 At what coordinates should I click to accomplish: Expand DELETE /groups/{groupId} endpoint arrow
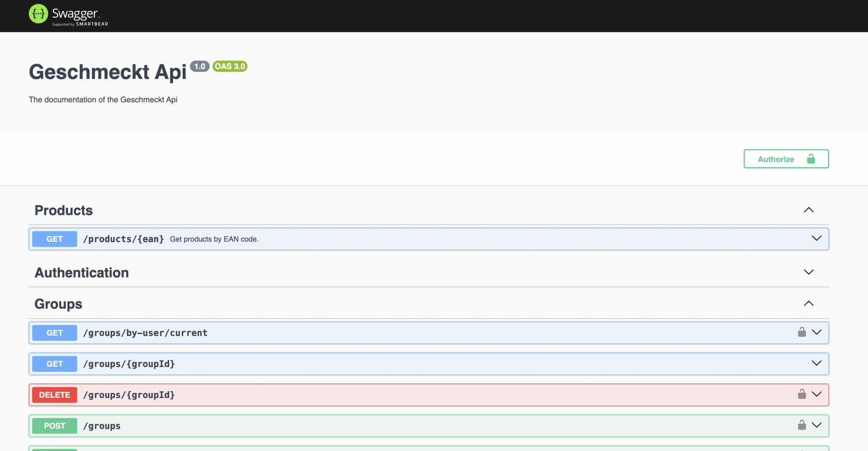coord(816,394)
